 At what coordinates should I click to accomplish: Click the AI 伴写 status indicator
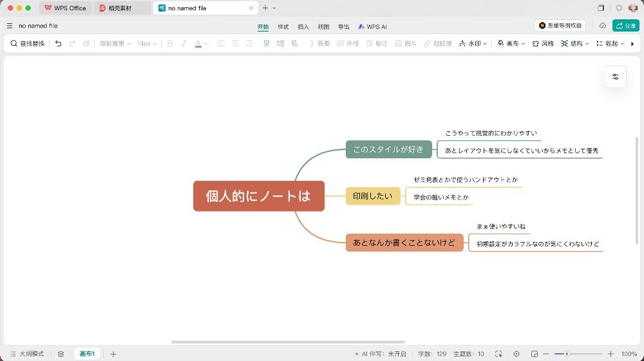[x=381, y=354]
